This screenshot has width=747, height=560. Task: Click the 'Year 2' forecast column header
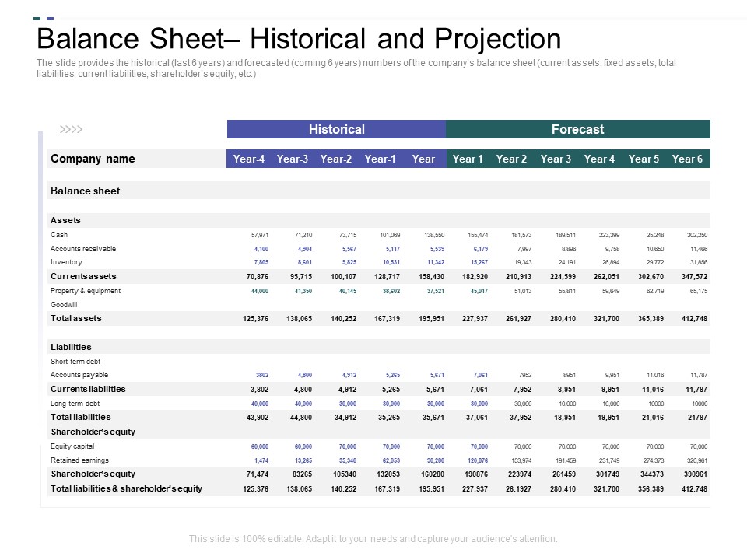[511, 159]
